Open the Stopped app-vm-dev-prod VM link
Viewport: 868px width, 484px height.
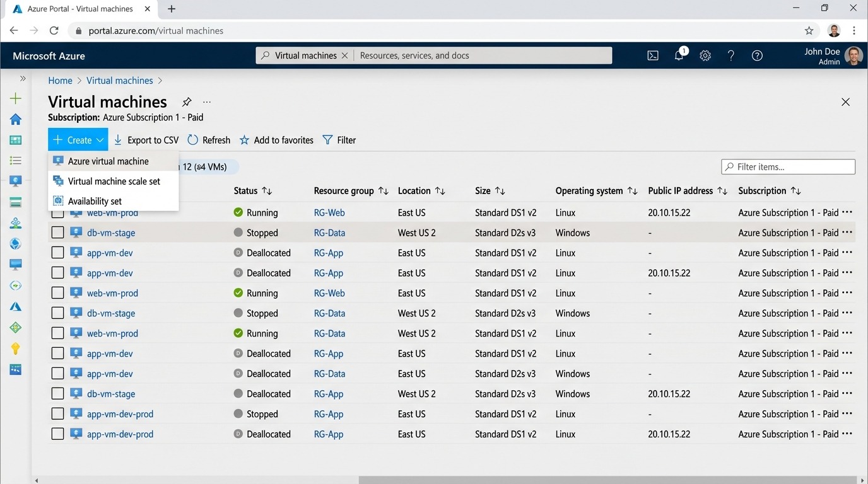tap(120, 414)
